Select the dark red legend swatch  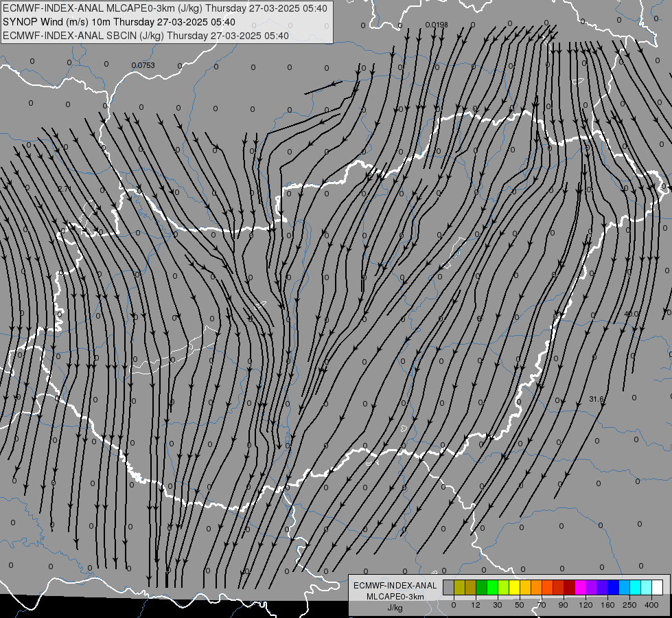point(570,587)
